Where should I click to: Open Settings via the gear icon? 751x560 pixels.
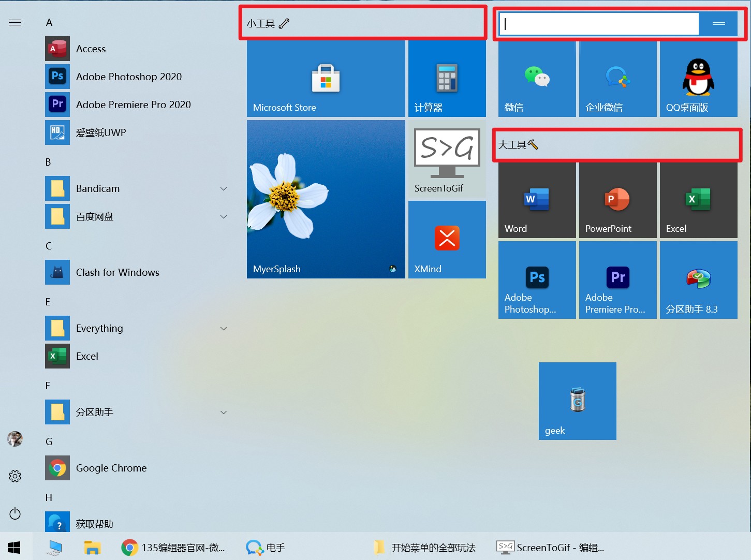tap(15, 476)
